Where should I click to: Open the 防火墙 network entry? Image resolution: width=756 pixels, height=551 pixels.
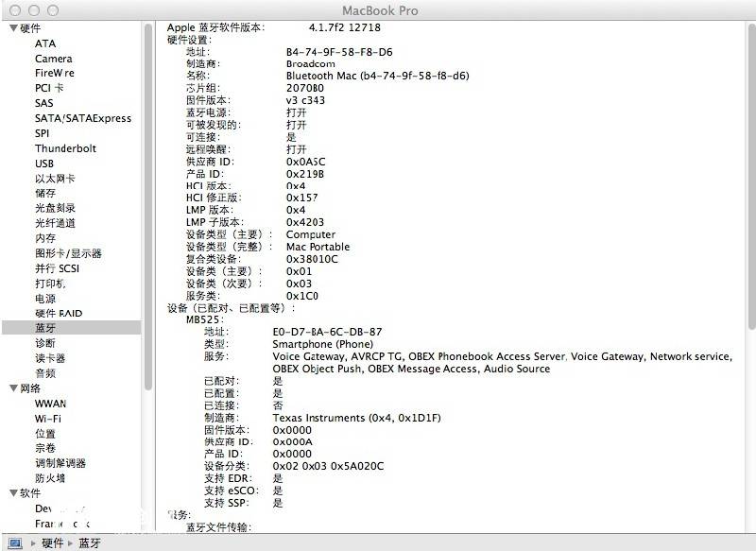50,478
